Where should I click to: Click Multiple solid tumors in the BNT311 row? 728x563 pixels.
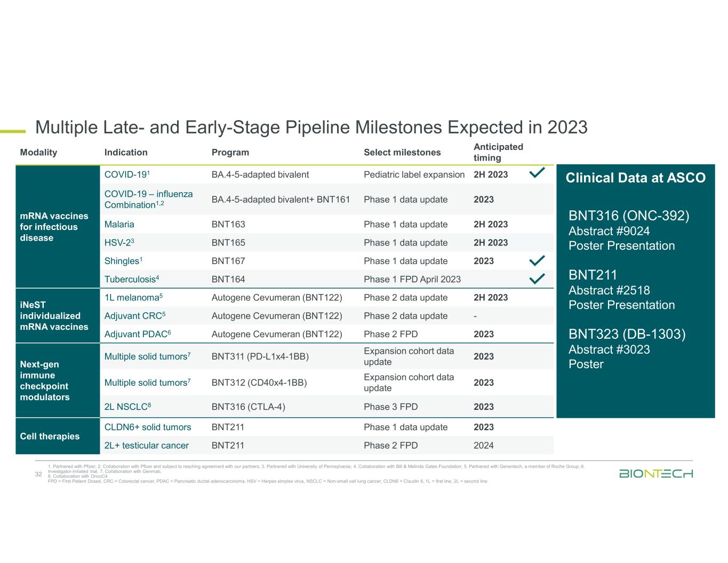[148, 356]
